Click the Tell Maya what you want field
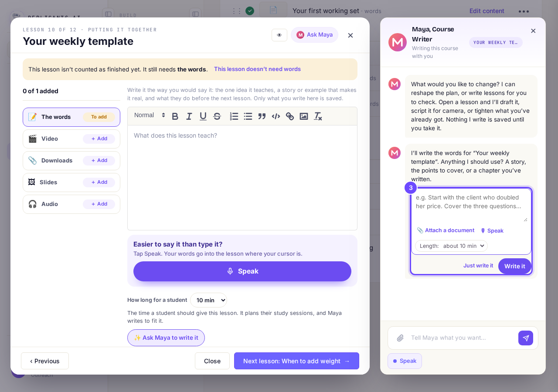This screenshot has width=558, height=392. point(462,338)
